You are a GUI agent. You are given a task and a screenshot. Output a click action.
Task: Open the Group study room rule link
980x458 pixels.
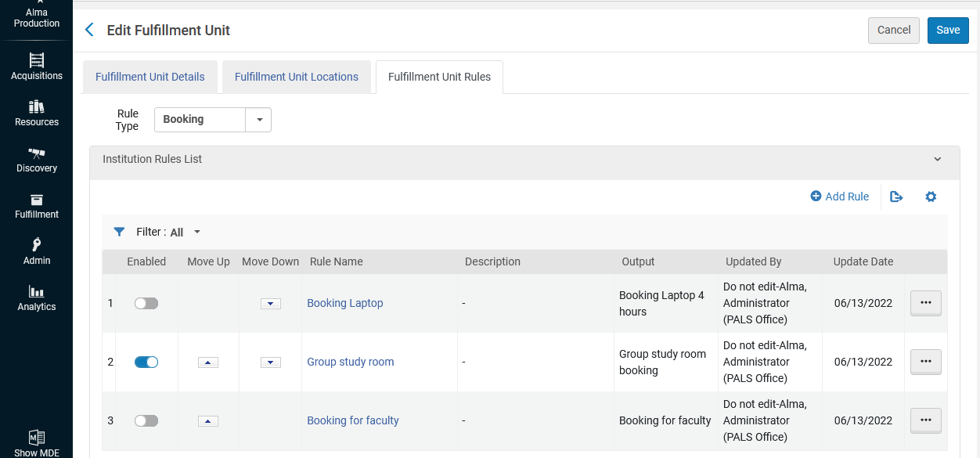click(x=351, y=362)
